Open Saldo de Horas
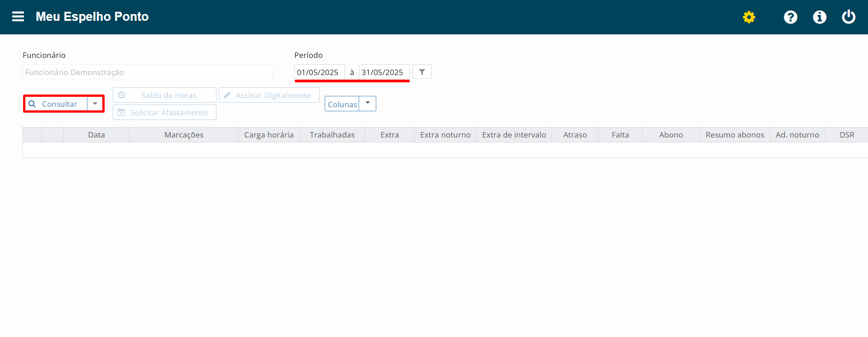868x337 pixels. pyautogui.click(x=164, y=95)
